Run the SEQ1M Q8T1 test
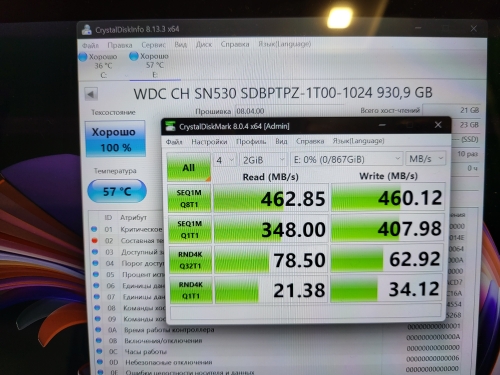Image resolution: width=500 pixels, height=375 pixels. click(x=189, y=198)
